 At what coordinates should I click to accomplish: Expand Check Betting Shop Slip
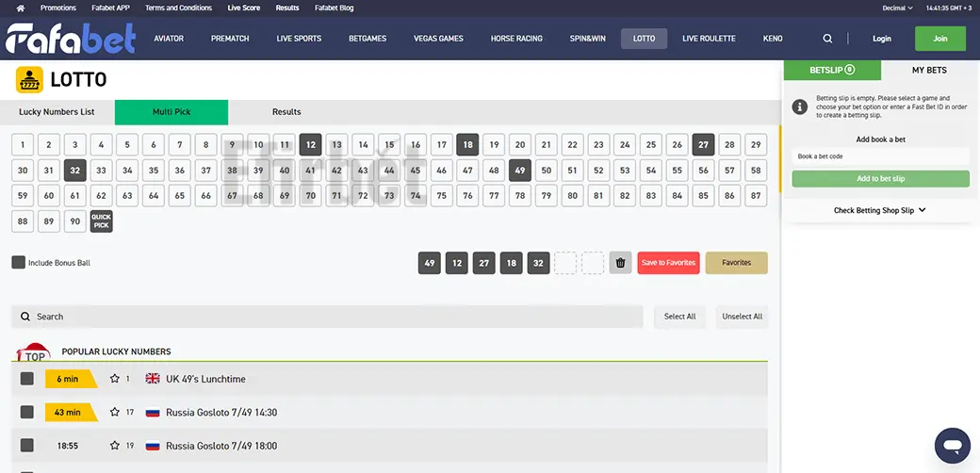pos(880,210)
